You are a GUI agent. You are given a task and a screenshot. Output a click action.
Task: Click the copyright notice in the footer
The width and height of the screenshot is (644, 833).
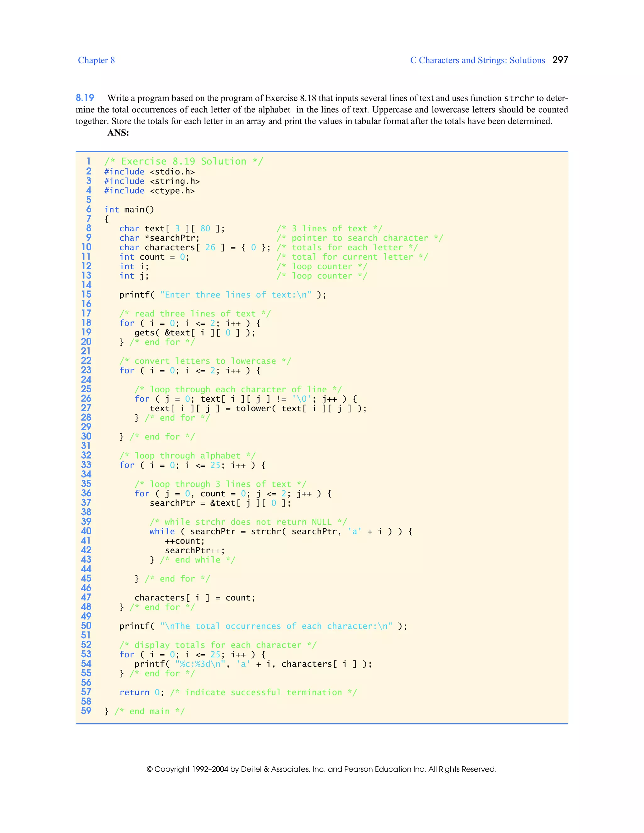[x=321, y=769]
